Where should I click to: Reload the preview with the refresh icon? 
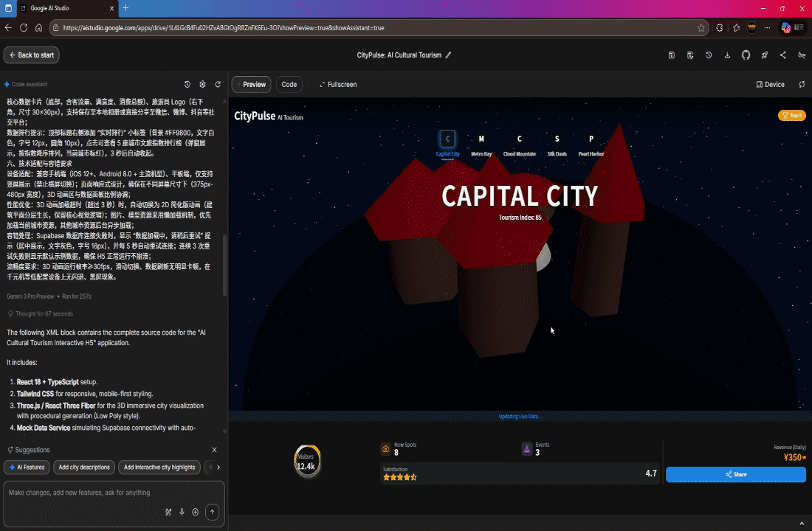pos(802,84)
